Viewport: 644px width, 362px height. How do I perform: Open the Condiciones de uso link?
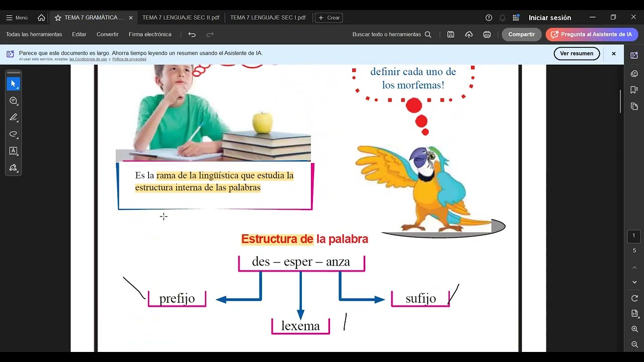coord(88,59)
